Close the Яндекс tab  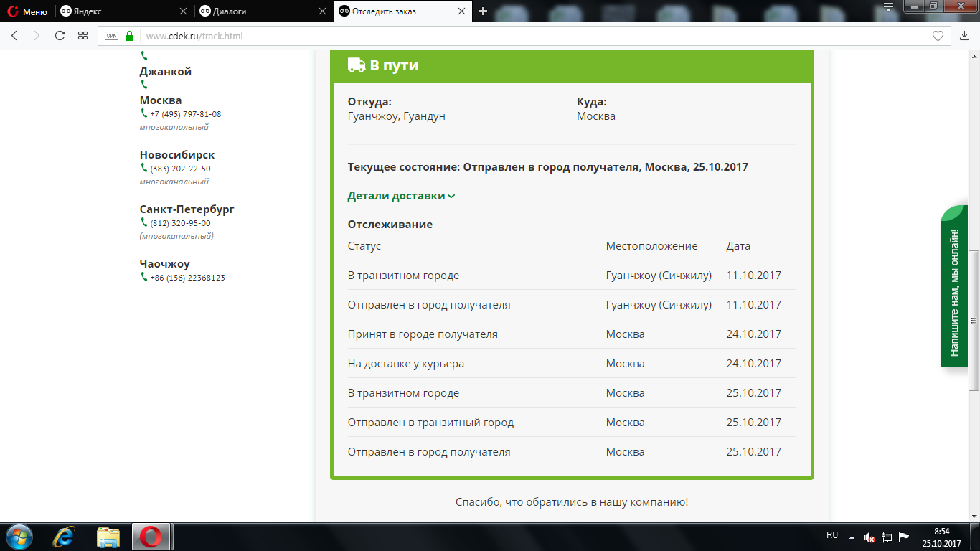point(183,11)
